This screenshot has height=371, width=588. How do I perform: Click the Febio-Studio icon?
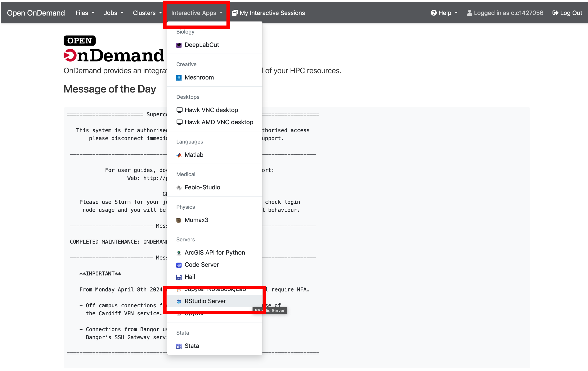coord(179,187)
